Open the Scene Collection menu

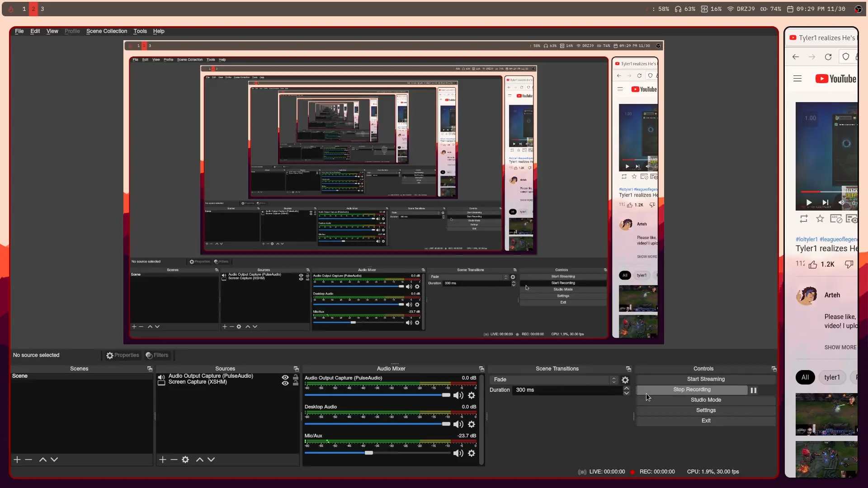(x=106, y=31)
